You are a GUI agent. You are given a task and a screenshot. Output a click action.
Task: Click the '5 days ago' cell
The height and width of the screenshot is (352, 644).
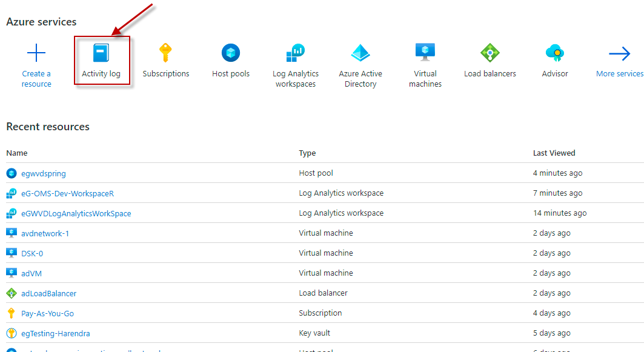pos(551,333)
